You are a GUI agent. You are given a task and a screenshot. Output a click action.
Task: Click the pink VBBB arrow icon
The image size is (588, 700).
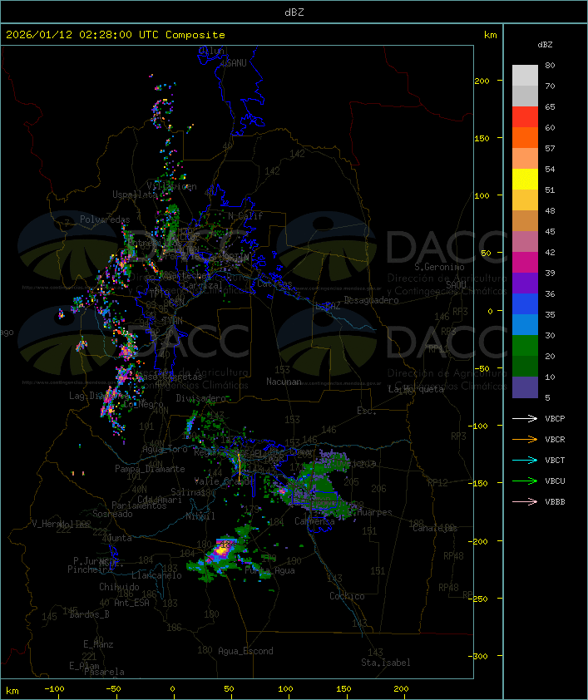pos(525,502)
